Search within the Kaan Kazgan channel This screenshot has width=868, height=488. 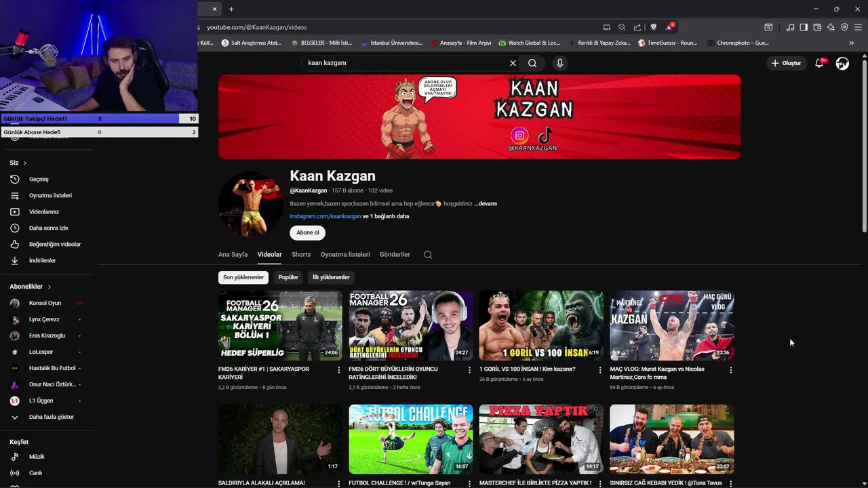pos(428,255)
